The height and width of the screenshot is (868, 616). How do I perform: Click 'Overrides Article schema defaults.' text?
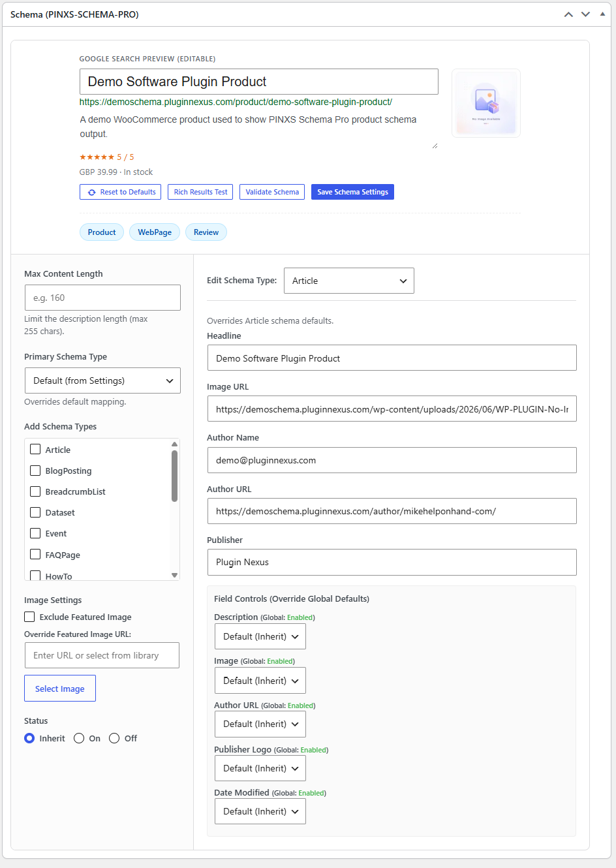tap(270, 321)
